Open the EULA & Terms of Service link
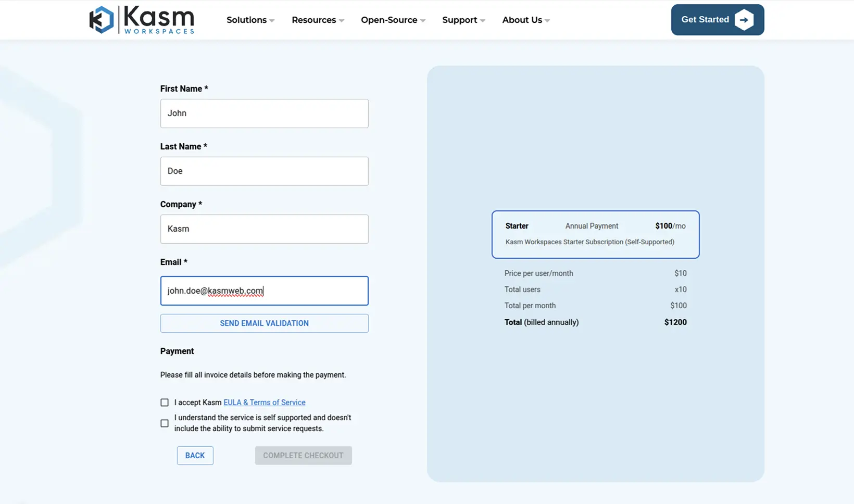This screenshot has width=854, height=504. point(264,402)
